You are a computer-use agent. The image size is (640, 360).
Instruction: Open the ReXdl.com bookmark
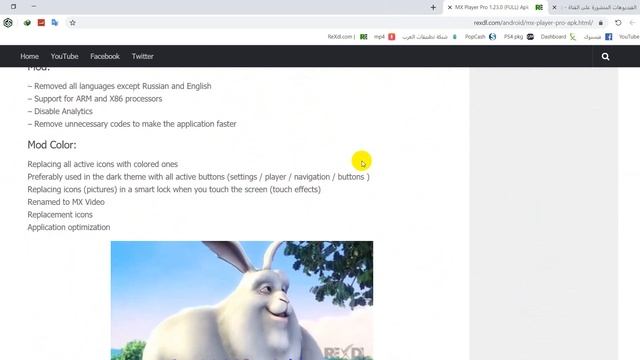(x=347, y=37)
